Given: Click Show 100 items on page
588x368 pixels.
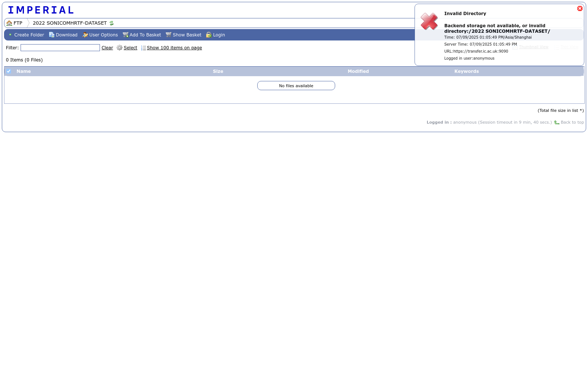Looking at the screenshot, I should 174,48.
